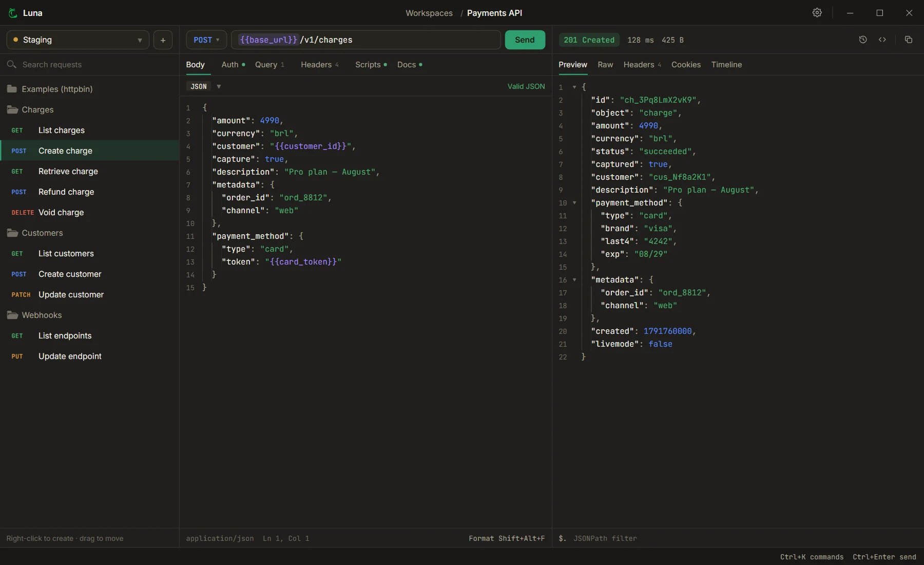Collapse payment_method node in response
The width and height of the screenshot is (924, 565).
tap(574, 203)
